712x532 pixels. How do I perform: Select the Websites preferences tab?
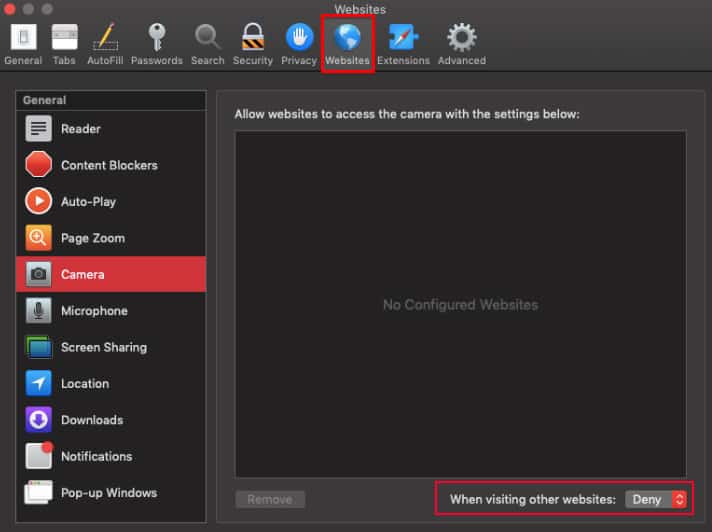pos(347,44)
